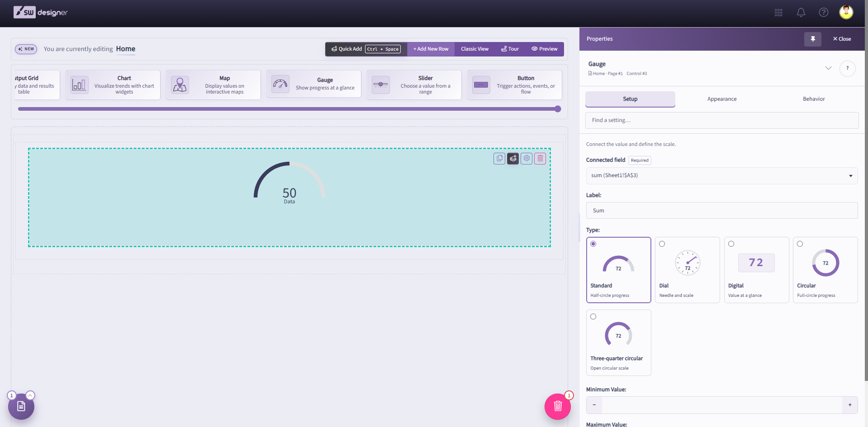Image resolution: width=868 pixels, height=427 pixels.
Task: Delete gauge widget with small trash icon
Action: click(540, 159)
